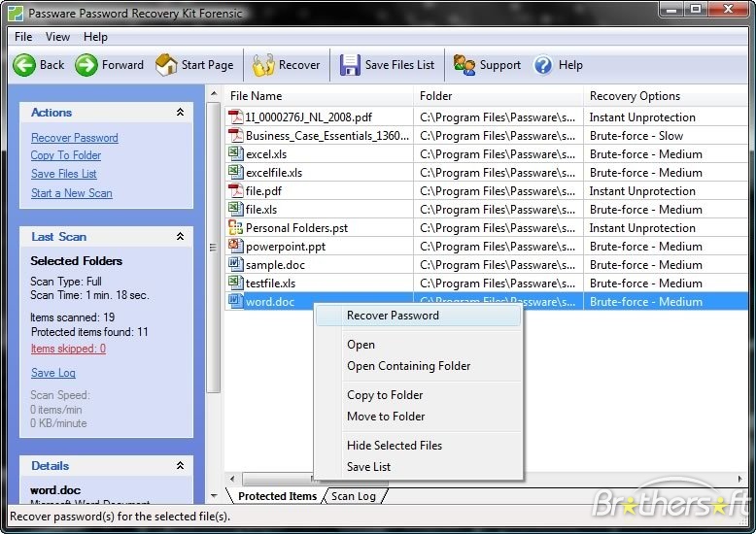
Task: Click the sidebar vertical scrollbar thumb
Action: coord(214,248)
